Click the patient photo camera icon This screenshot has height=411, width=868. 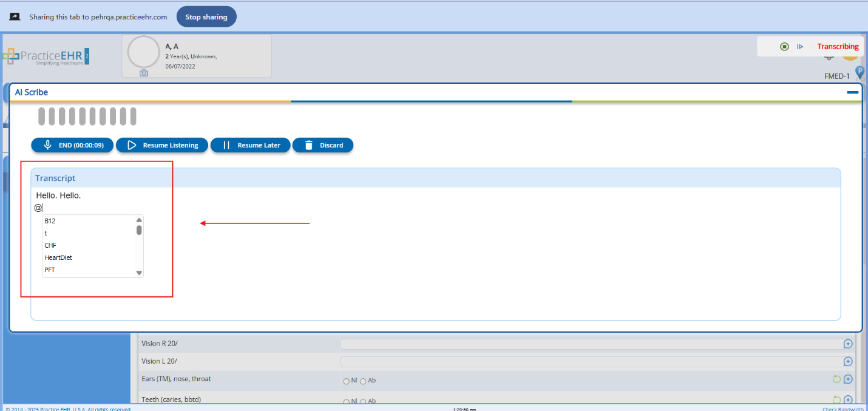point(144,73)
